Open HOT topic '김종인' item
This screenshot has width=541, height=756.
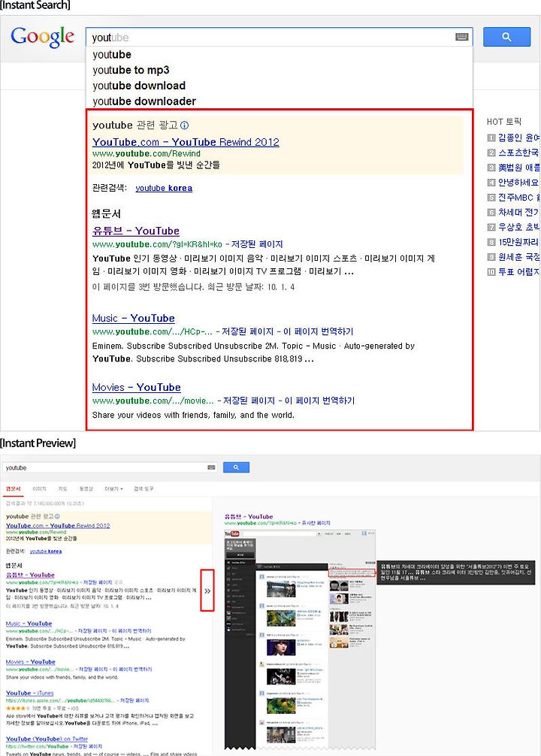pos(513,138)
